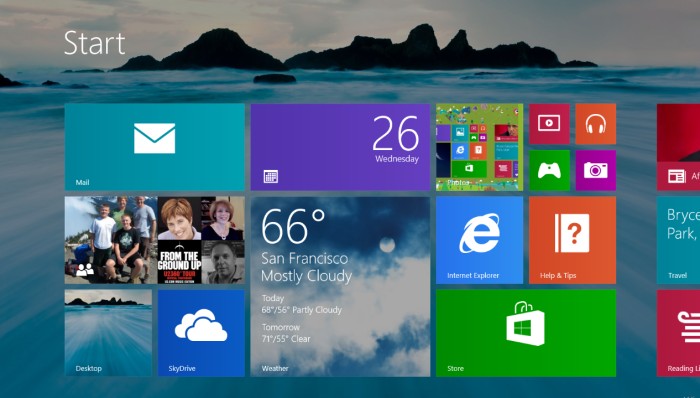
Task: Open the Camera tile
Action: click(596, 170)
